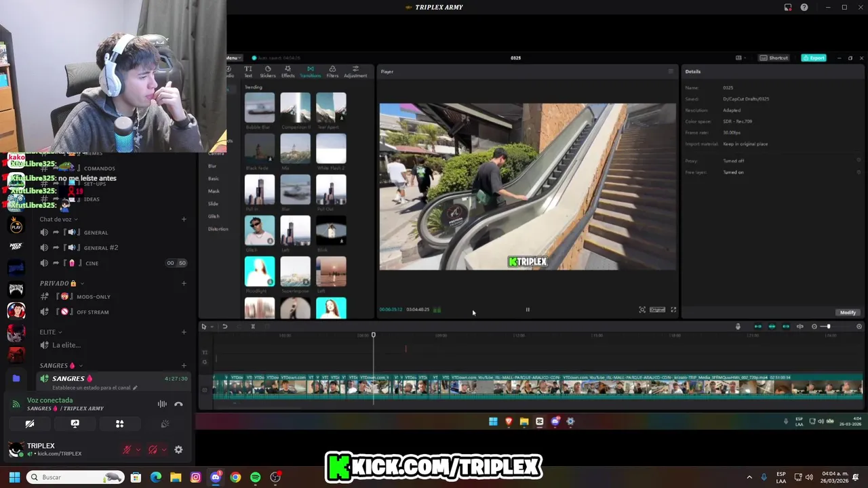Viewport: 868px width, 488px height.
Task: Collapse the ELITE category in Discord
Action: click(x=51, y=332)
